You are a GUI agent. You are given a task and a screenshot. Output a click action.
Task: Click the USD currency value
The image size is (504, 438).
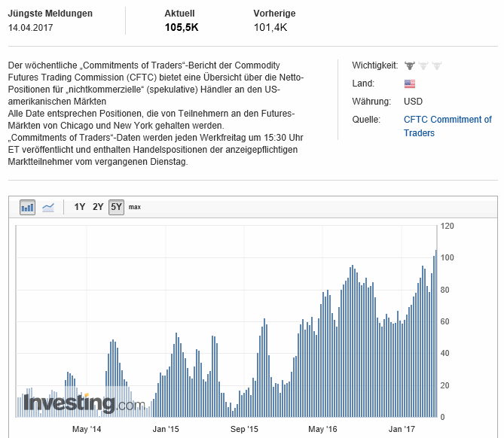(x=413, y=102)
